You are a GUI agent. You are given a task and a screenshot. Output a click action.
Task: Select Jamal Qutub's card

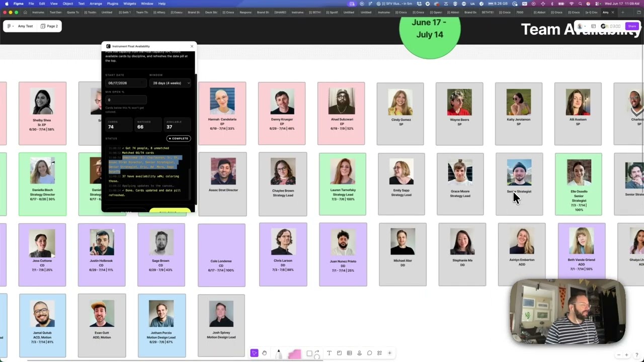click(x=42, y=326)
